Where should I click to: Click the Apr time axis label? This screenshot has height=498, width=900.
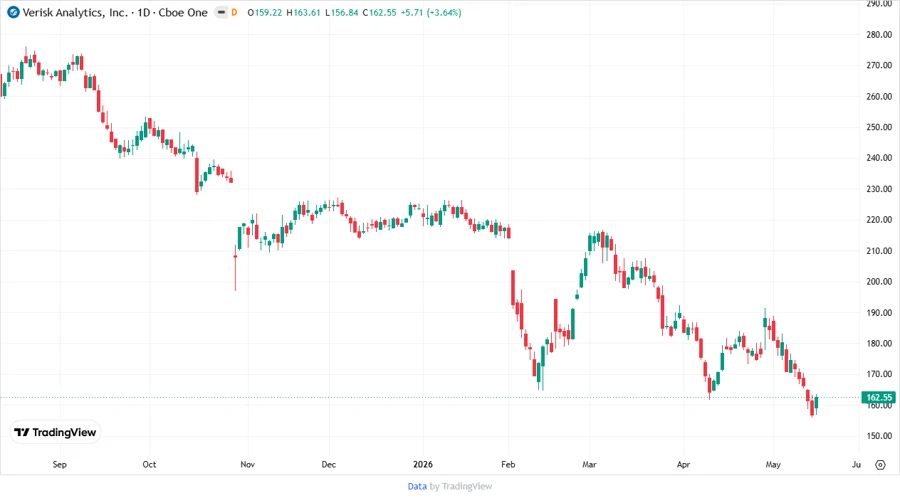pos(683,464)
